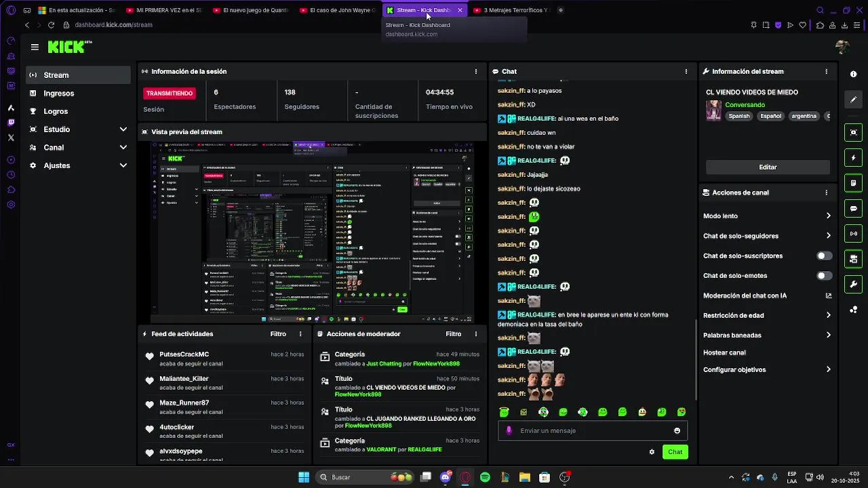Viewport: 868px width, 488px height.
Task: Open Chat panel three-dot menu
Action: click(686, 71)
